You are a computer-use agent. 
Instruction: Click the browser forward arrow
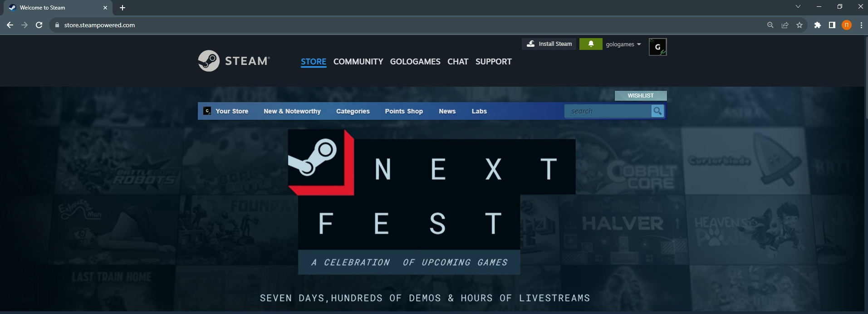point(25,25)
